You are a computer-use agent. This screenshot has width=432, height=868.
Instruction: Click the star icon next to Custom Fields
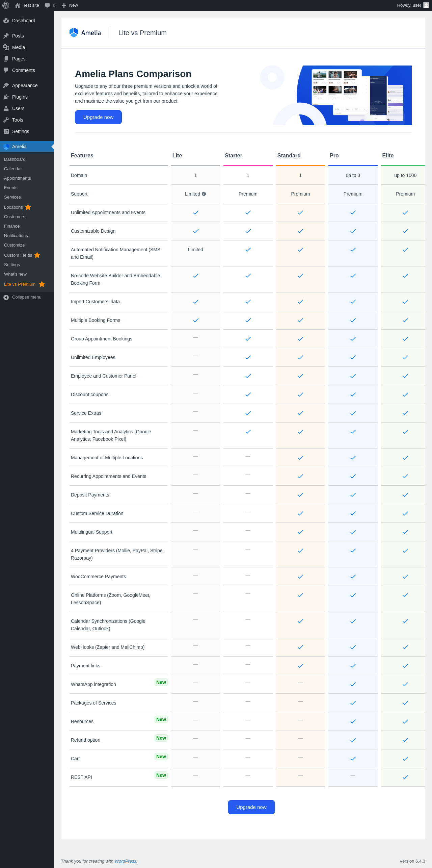tap(37, 255)
